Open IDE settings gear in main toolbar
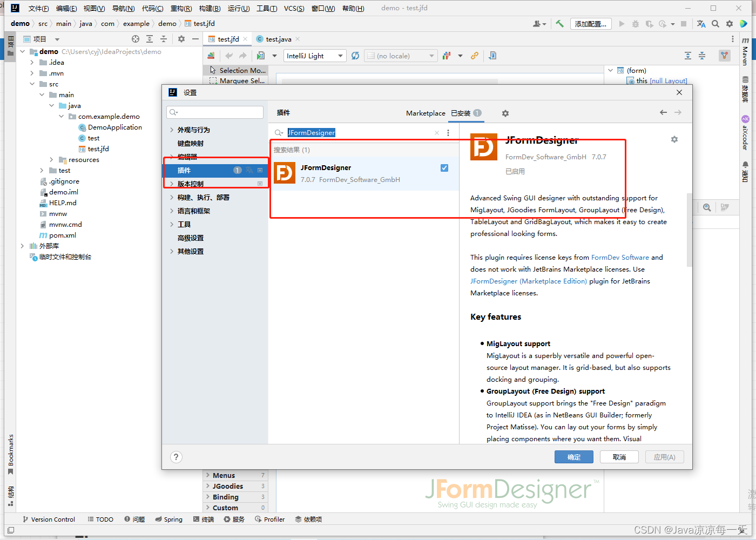Screen dimensions: 756x540 click(730, 24)
